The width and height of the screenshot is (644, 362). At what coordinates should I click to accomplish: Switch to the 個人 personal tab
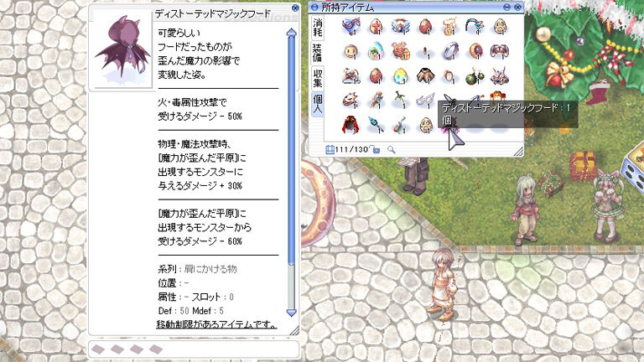[x=318, y=104]
